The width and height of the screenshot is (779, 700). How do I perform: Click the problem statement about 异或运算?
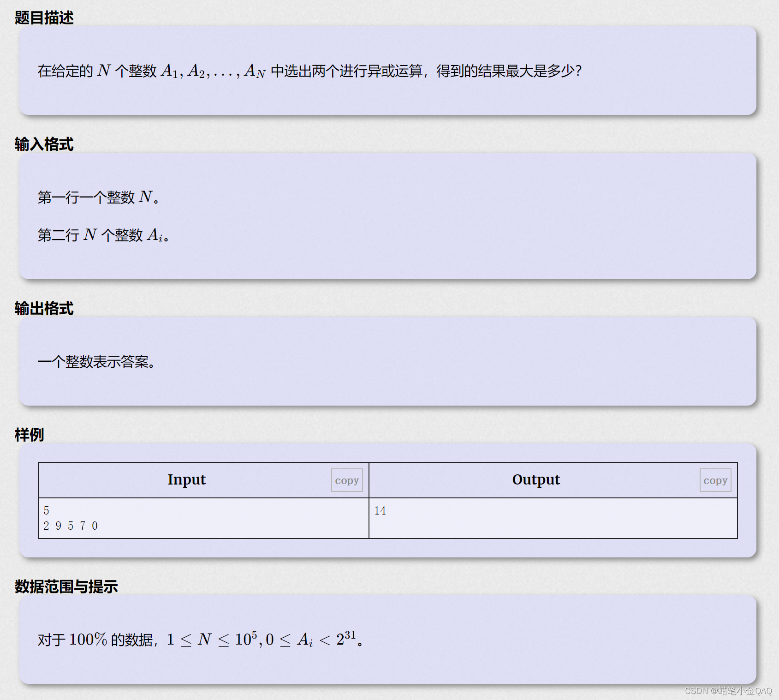click(x=309, y=71)
